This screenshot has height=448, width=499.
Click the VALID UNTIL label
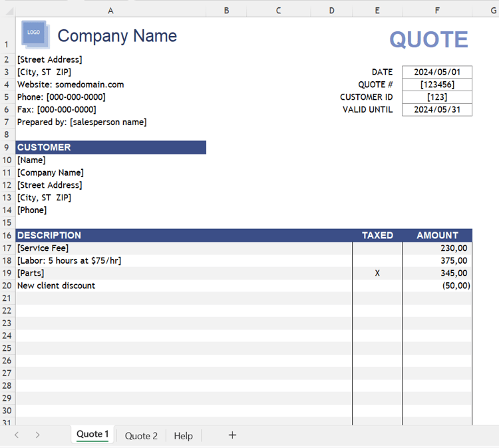[x=367, y=110]
